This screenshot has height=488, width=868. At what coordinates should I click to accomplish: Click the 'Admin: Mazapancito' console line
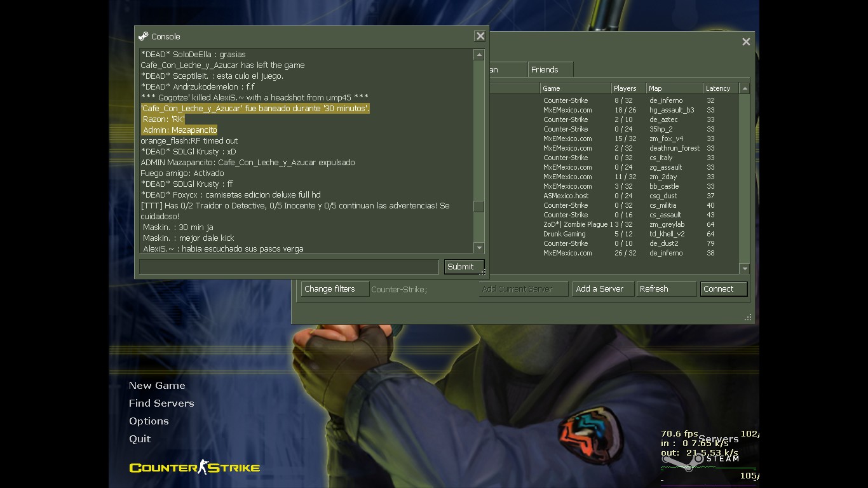tap(180, 130)
